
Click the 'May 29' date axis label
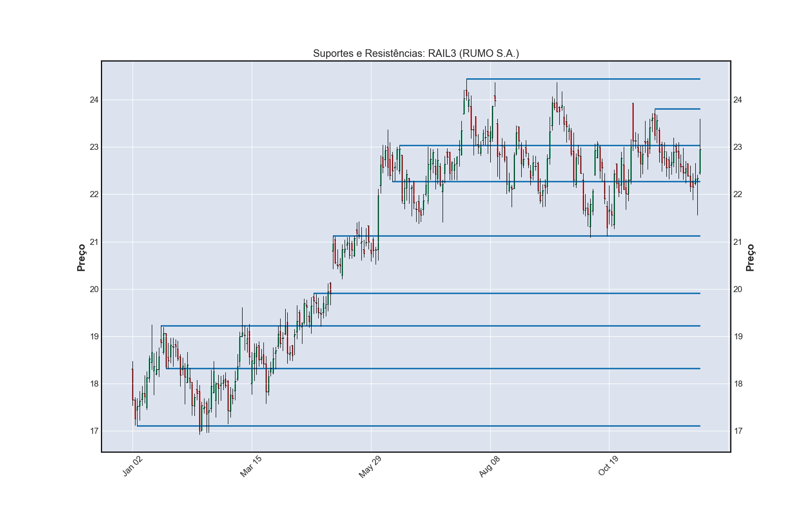pyautogui.click(x=370, y=467)
